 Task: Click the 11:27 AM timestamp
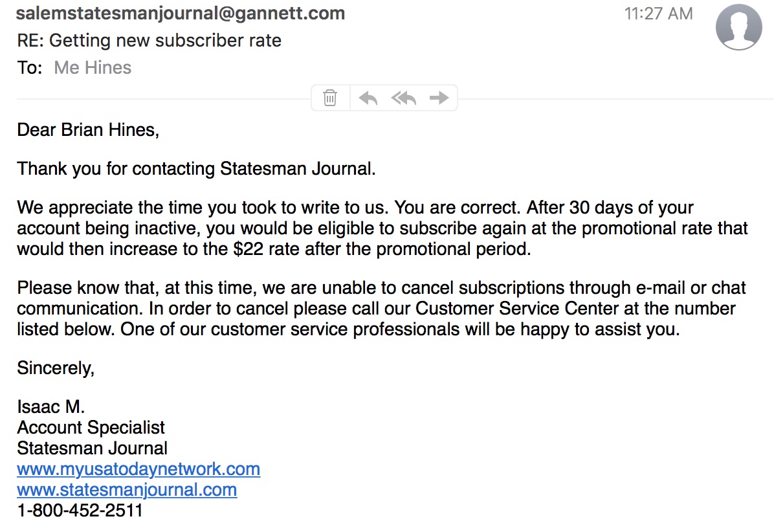coord(658,14)
